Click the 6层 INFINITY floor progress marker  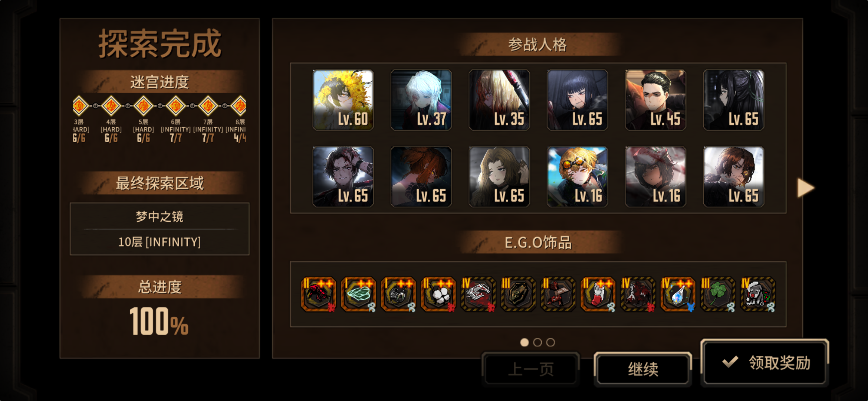pos(175,106)
